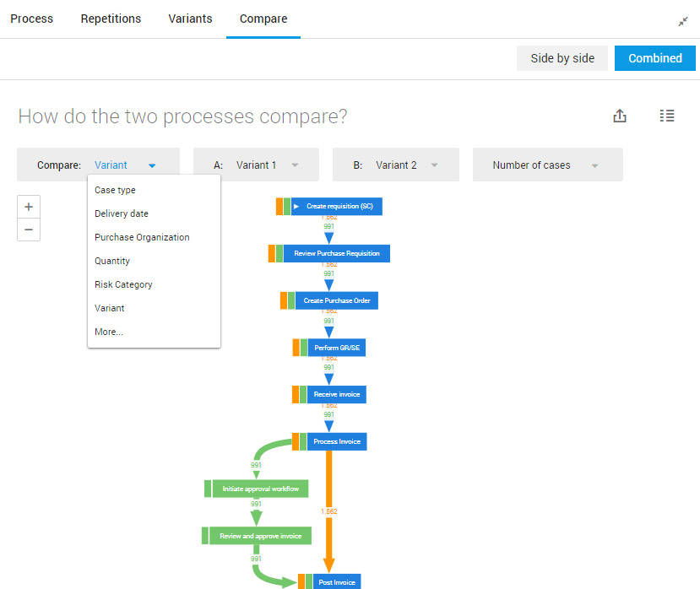Choose Case type from the list

pos(154,190)
